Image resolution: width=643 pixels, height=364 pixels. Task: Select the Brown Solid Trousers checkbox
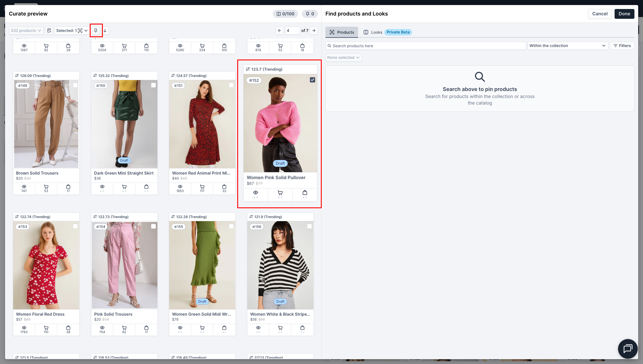[x=75, y=85]
